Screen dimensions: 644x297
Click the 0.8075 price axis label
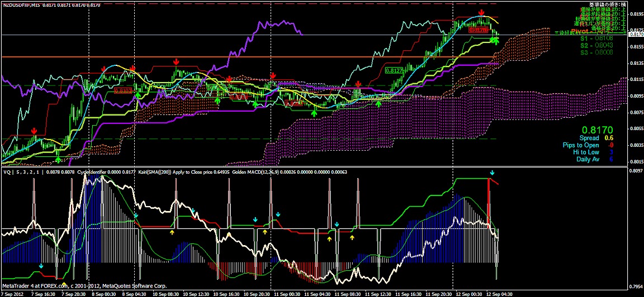pyautogui.click(x=636, y=112)
